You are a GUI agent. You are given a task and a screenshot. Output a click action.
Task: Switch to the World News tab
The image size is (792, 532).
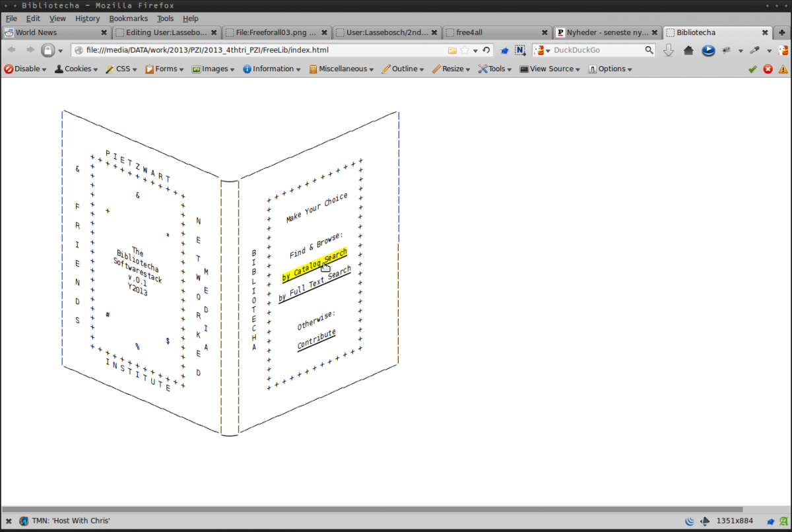pyautogui.click(x=56, y=32)
